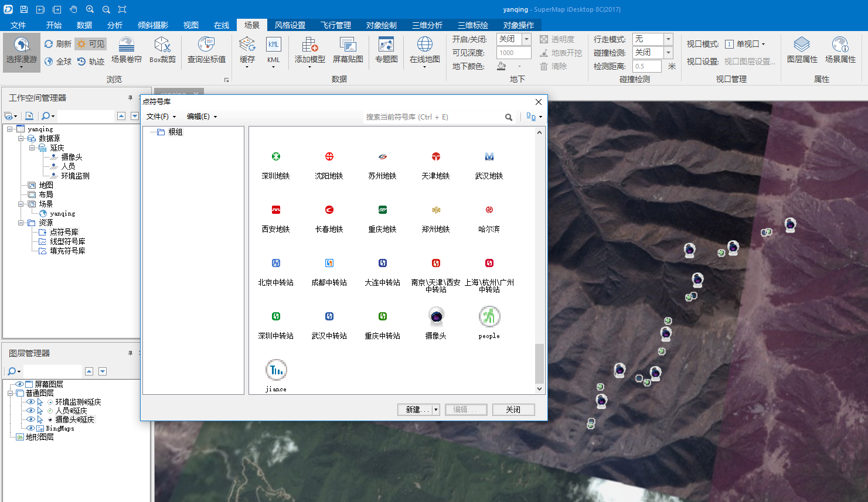
Task: Toggle visibility of 人员@延庆 layer
Action: [x=30, y=411]
